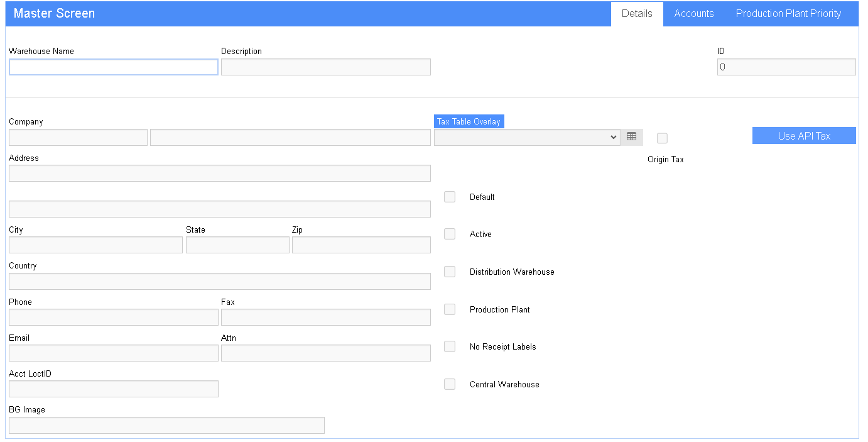Image resolution: width=868 pixels, height=442 pixels.
Task: Click the Distribution Warehouse label text
Action: point(512,272)
